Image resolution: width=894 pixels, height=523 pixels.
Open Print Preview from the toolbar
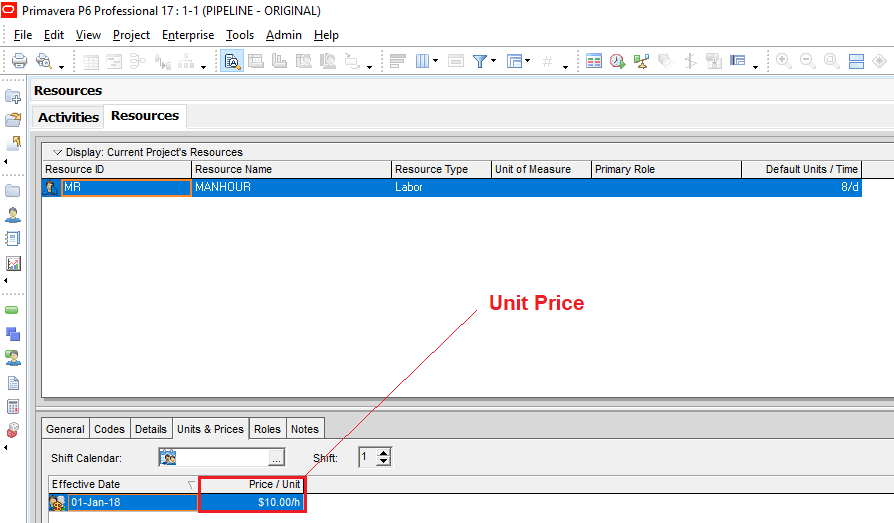pyautogui.click(x=44, y=60)
